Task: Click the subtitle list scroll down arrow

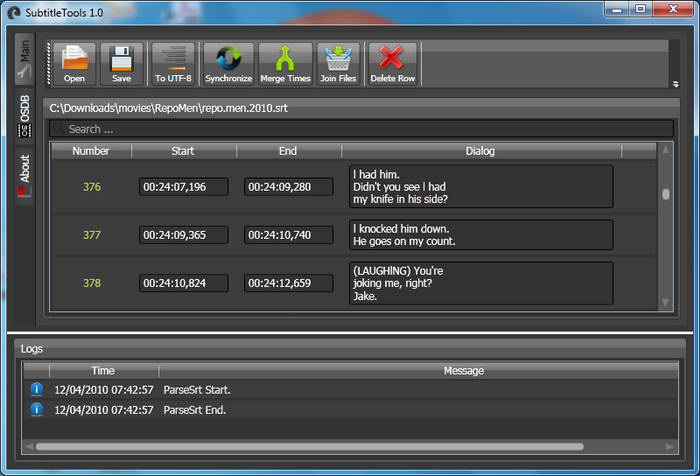Action: pos(665,303)
